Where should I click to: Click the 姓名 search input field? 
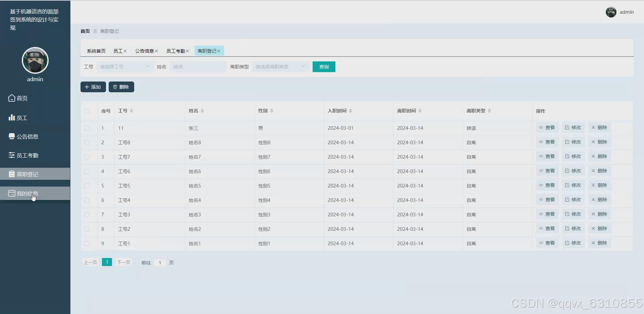click(198, 67)
